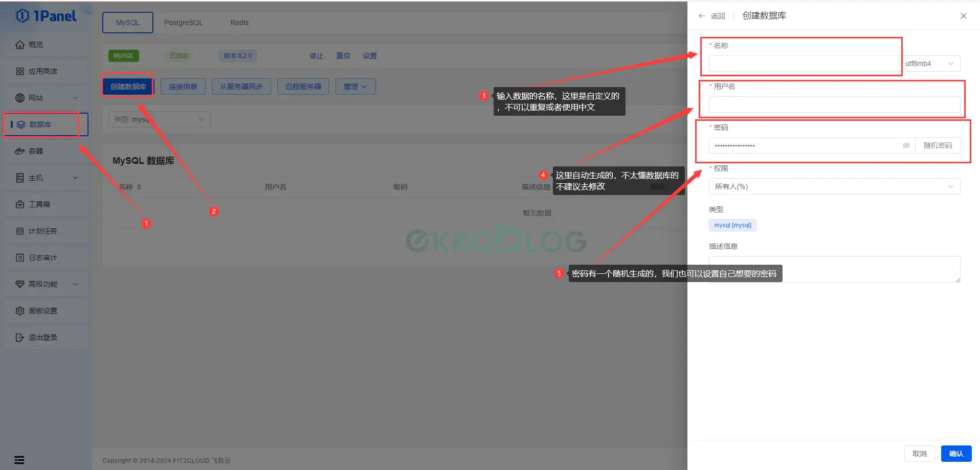Image resolution: width=980 pixels, height=470 pixels.
Task: Click the 密码 column header in table
Action: (400, 187)
